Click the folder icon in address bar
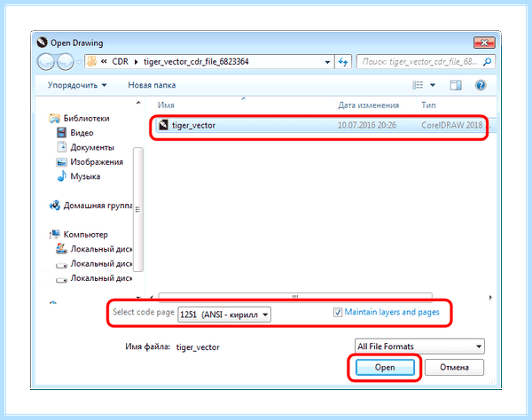 (91, 61)
